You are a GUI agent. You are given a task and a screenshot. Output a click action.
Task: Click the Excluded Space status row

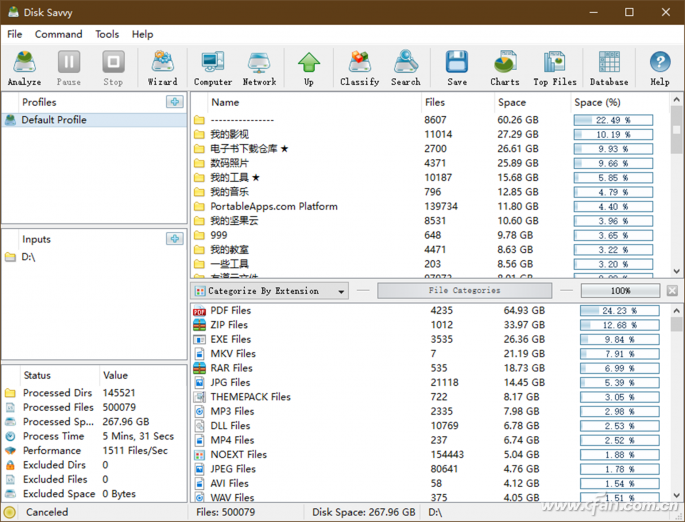[x=94, y=494]
